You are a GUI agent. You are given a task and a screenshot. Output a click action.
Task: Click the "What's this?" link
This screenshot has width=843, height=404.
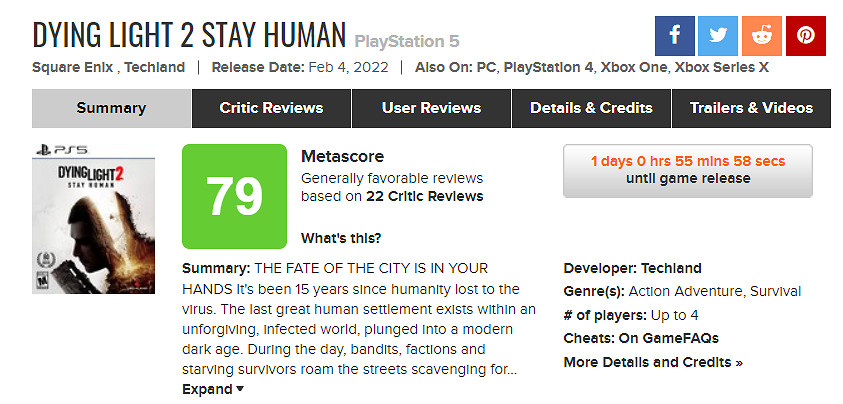[340, 238]
